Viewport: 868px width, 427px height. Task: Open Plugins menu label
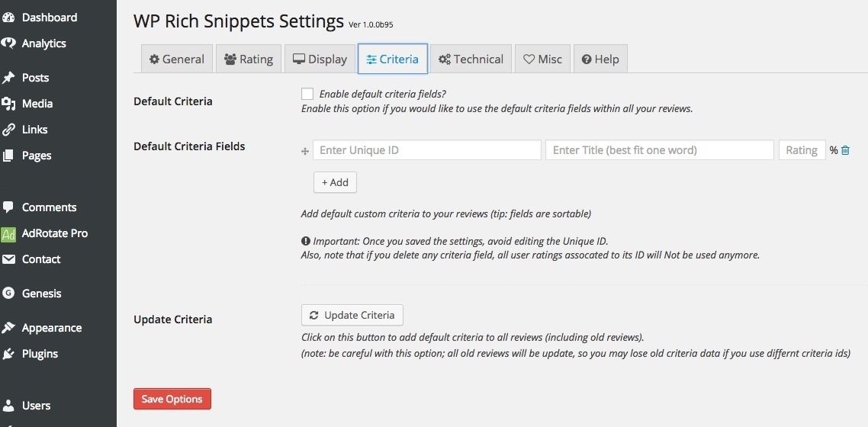(x=40, y=354)
